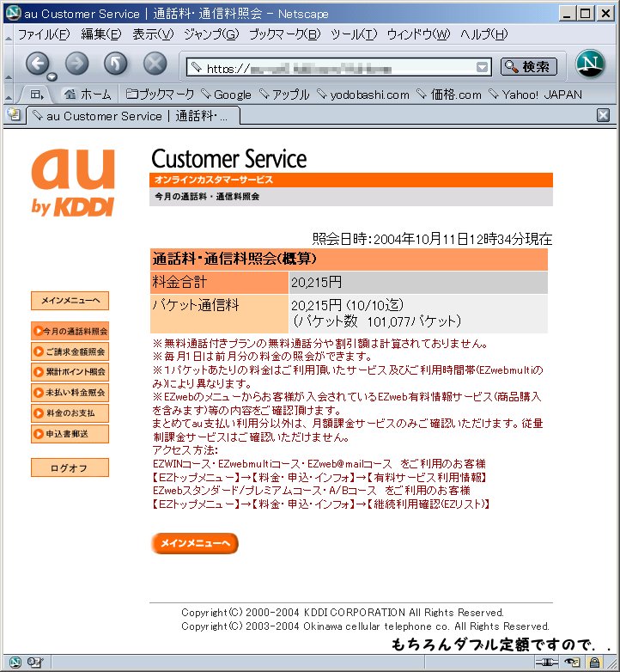Open the Google bookmark
Image resolution: width=620 pixels, height=672 pixels.
click(x=226, y=95)
